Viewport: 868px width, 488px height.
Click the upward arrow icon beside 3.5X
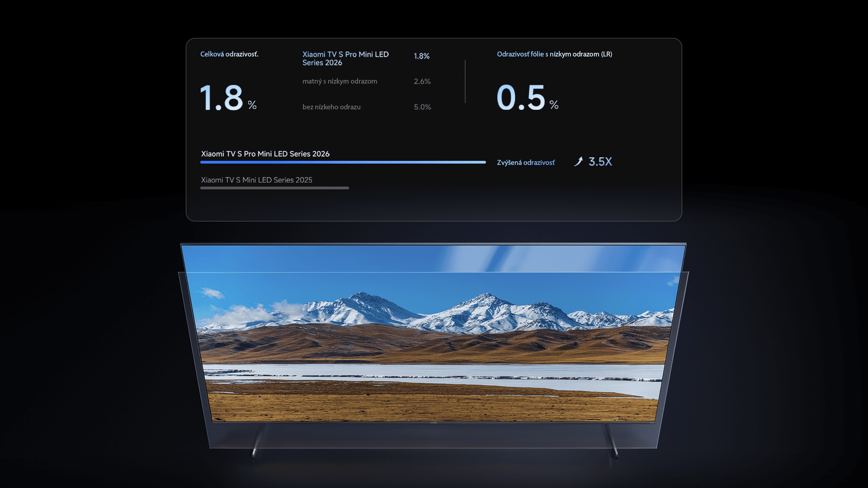click(x=578, y=161)
